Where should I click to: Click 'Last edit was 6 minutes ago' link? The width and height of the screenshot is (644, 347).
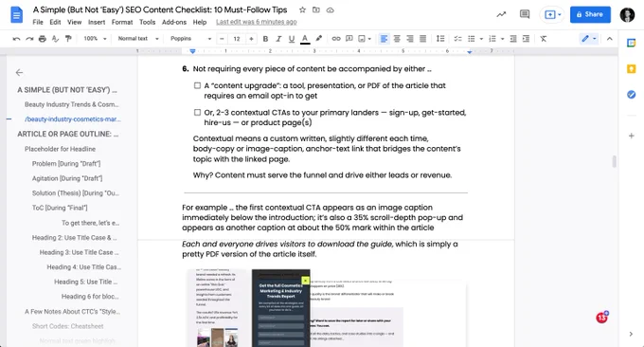pos(257,22)
